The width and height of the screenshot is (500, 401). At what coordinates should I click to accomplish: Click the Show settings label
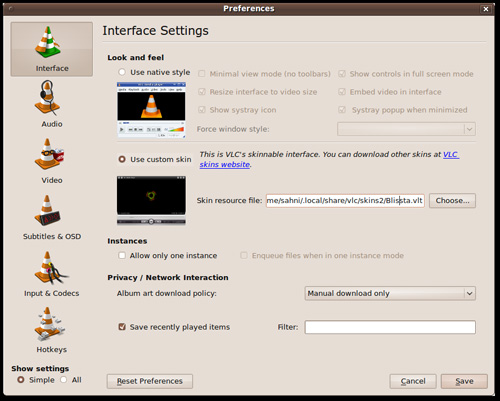[40, 369]
